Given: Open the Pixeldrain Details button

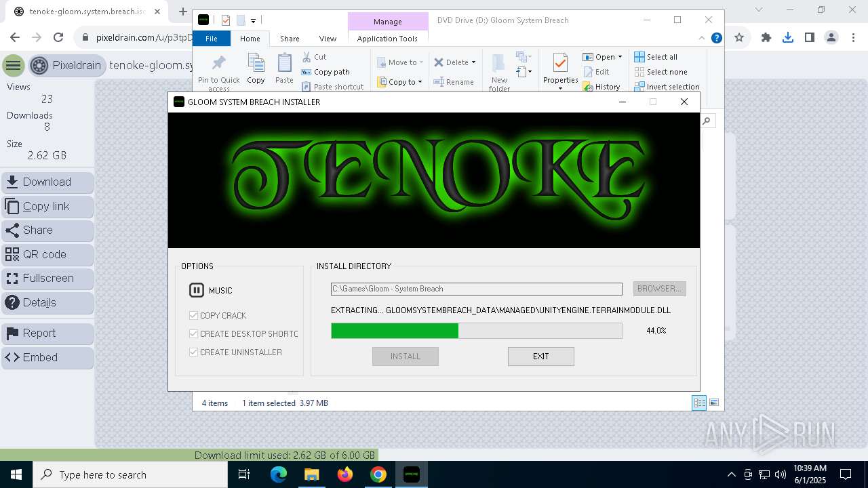Looking at the screenshot, I should pyautogui.click(x=47, y=303).
